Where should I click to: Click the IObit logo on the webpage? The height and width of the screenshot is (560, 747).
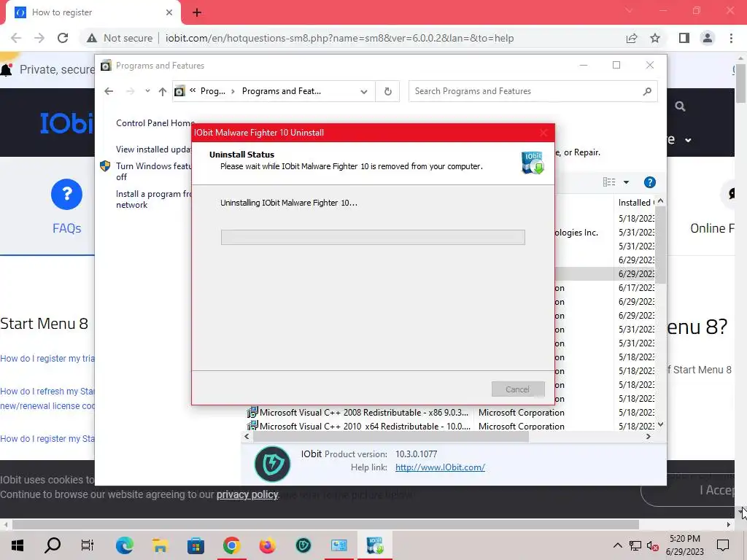66,123
